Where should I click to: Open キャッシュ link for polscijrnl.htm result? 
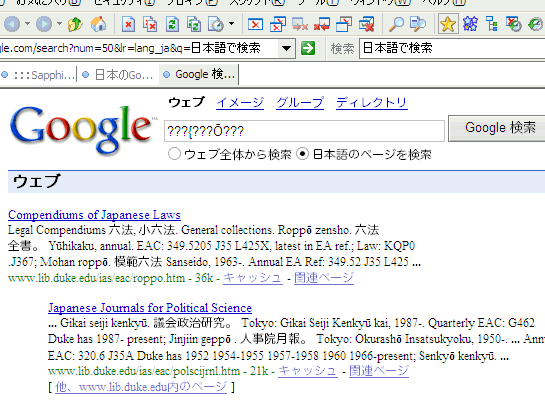point(308,371)
